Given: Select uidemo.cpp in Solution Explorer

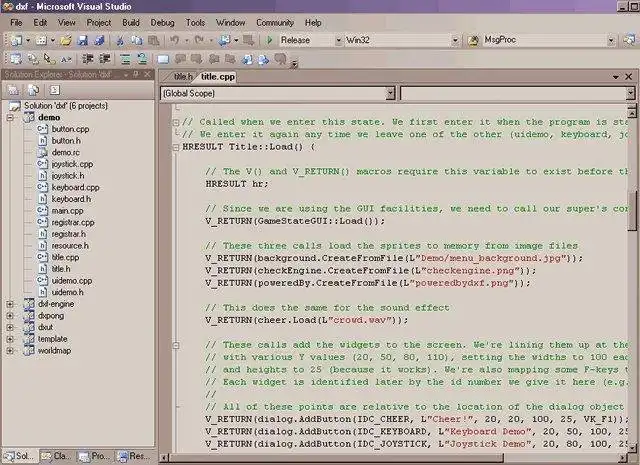Looking at the screenshot, I should coord(72,281).
